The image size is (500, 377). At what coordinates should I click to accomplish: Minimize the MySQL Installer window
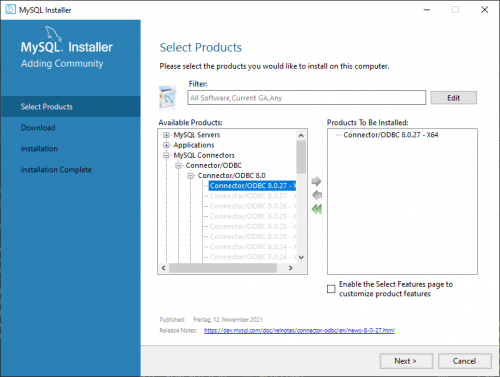[427, 10]
